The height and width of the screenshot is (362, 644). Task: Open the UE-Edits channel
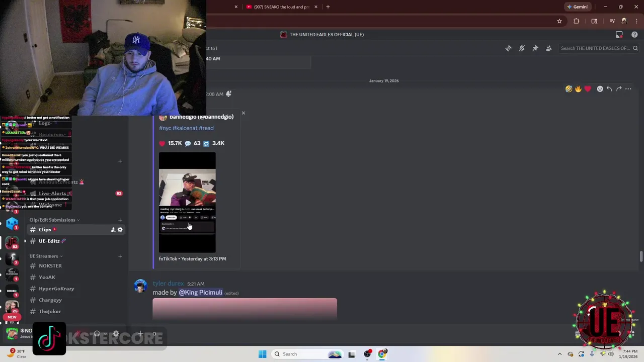(x=75, y=241)
